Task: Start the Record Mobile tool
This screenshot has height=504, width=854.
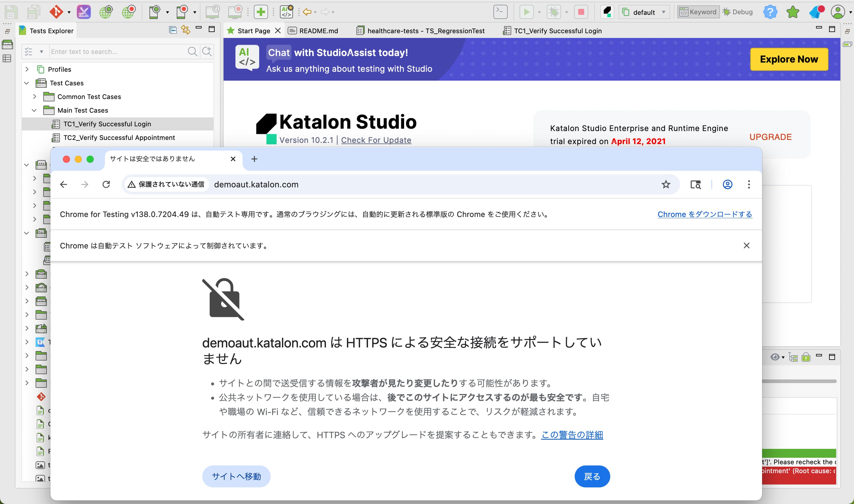Action: click(182, 12)
